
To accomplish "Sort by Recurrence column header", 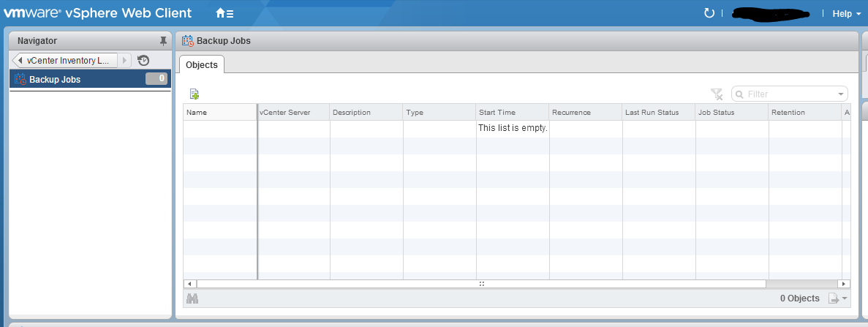I will 585,113.
